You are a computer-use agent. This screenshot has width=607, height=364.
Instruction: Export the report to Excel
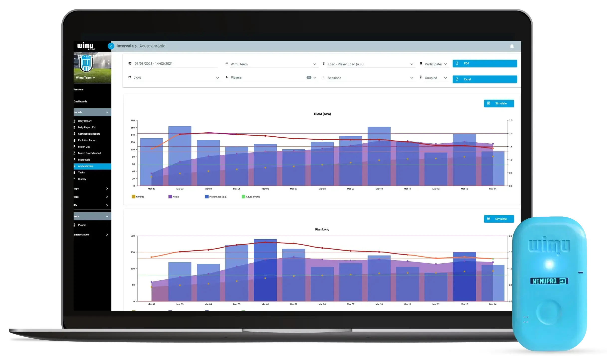coord(485,79)
